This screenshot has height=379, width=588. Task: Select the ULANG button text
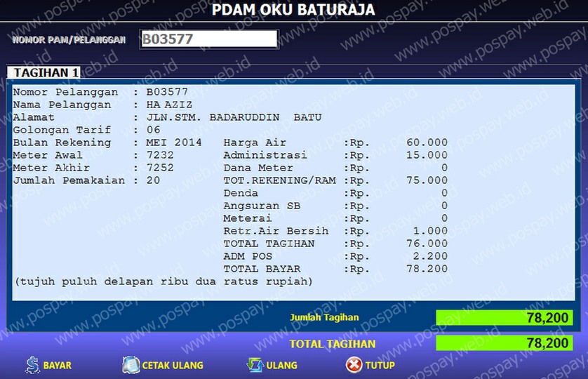pyautogui.click(x=281, y=366)
